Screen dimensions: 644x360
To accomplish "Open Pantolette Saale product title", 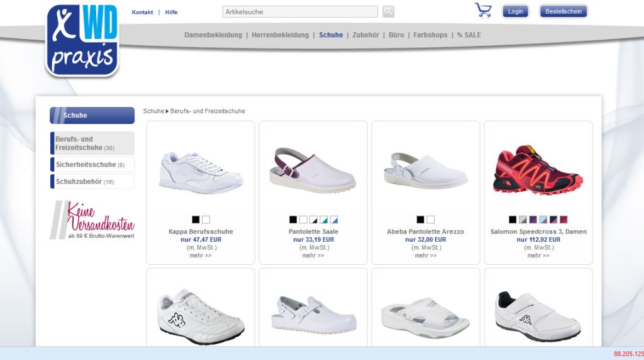I will click(313, 232).
